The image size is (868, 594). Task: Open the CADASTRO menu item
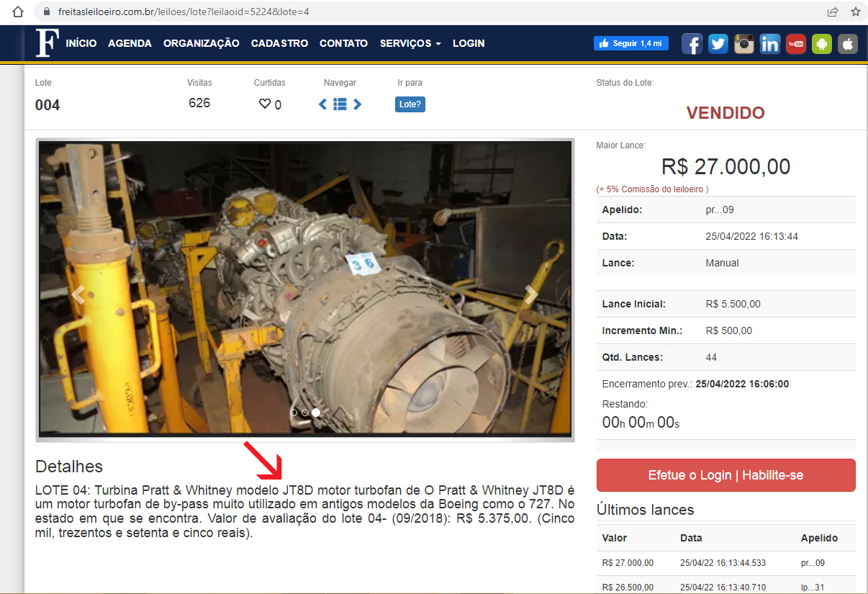(280, 43)
